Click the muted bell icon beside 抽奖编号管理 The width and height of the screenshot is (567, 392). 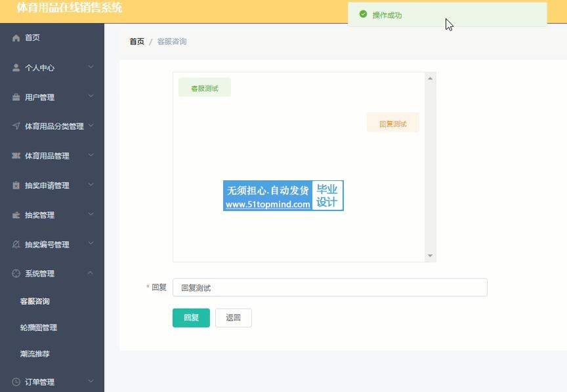click(16, 245)
